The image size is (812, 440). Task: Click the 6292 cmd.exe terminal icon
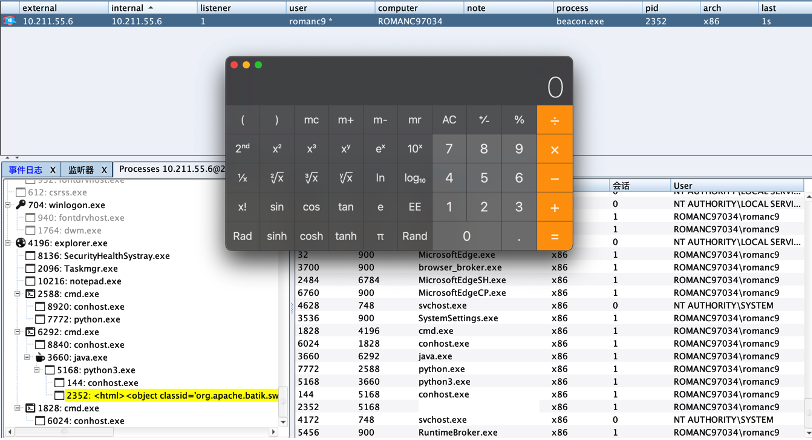point(31,332)
